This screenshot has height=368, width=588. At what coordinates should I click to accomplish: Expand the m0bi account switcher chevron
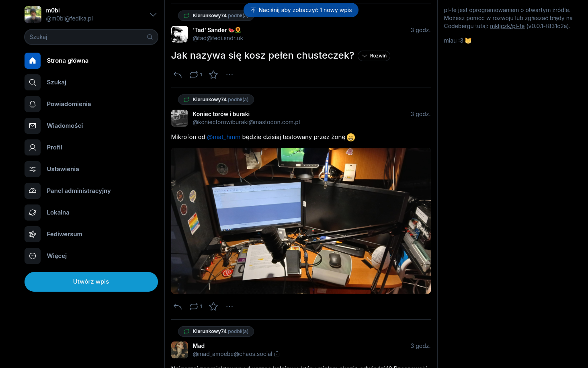point(153,15)
